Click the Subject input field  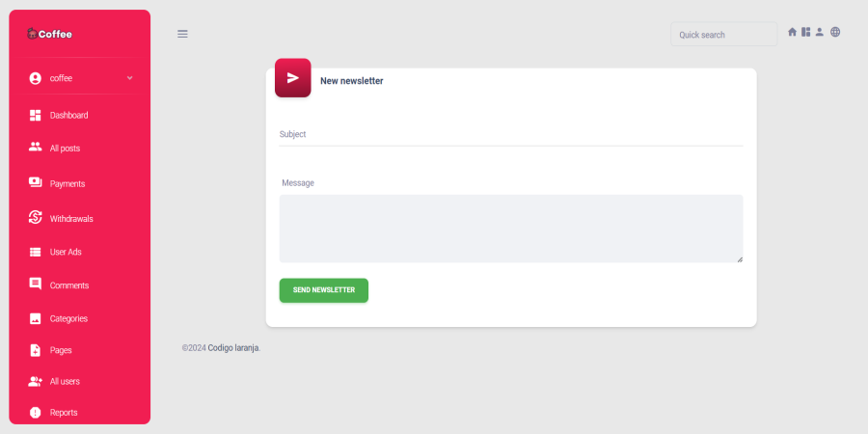click(x=510, y=135)
